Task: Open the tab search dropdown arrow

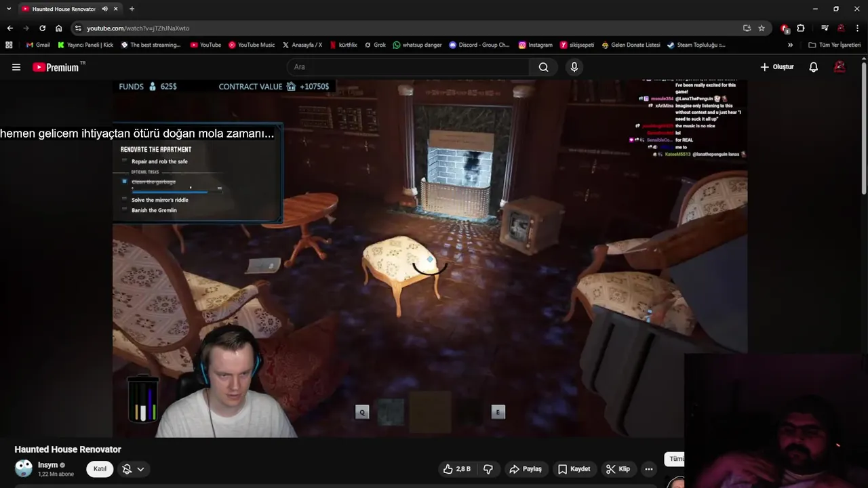Action: point(9,9)
